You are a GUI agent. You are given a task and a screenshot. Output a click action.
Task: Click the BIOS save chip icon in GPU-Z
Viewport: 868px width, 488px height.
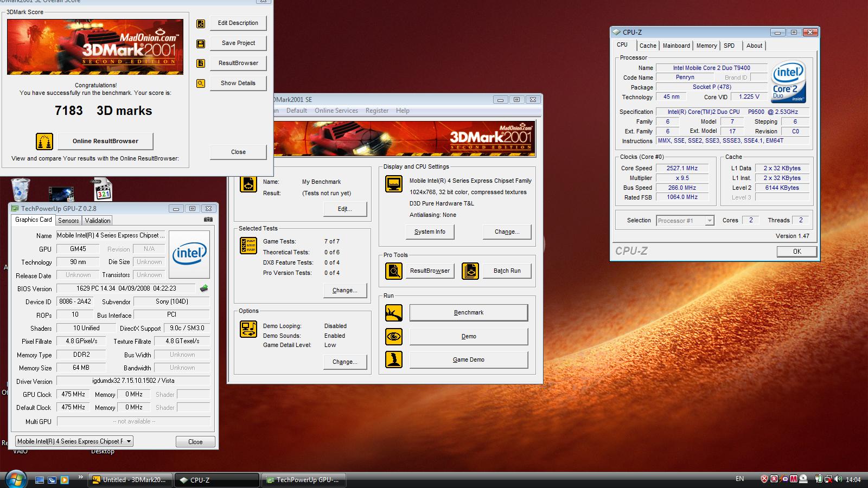tap(204, 288)
